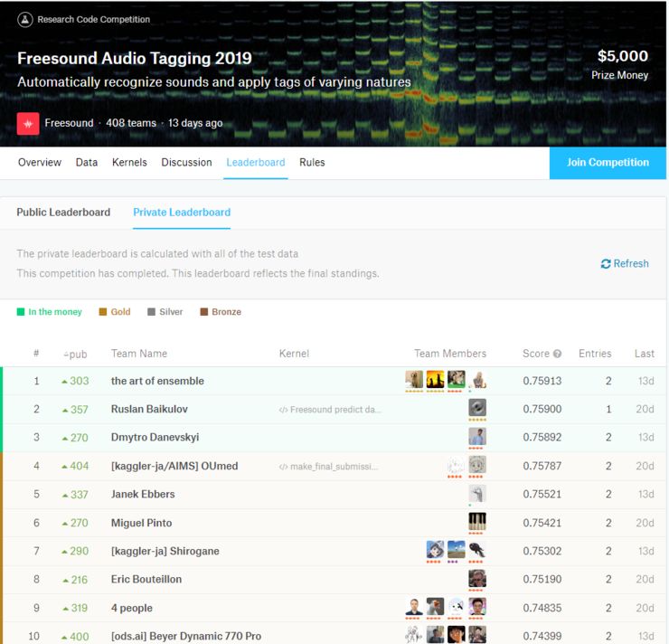Open Miguel Pinto's piano keys avatar
Viewport: 669px width, 644px height.
tap(477, 522)
